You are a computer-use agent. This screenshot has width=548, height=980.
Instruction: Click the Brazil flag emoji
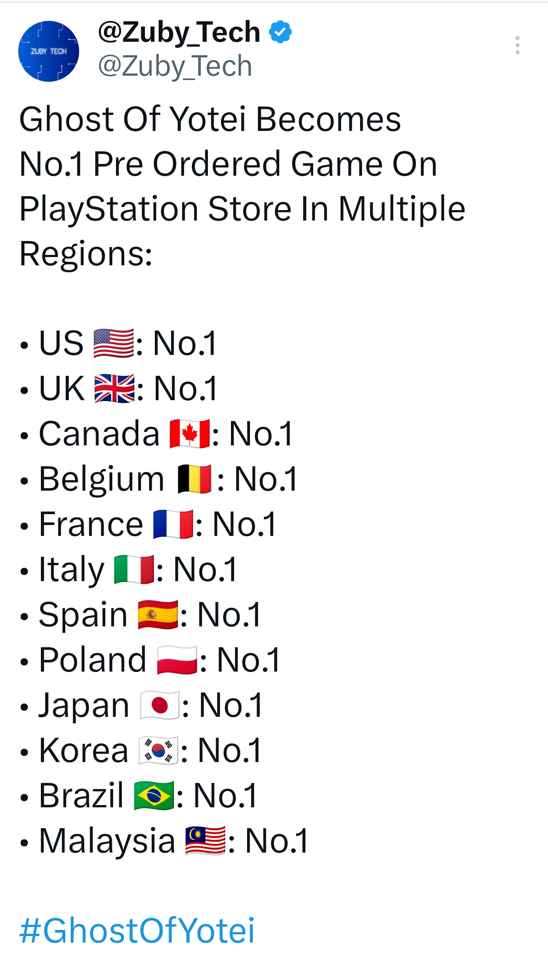point(154,796)
